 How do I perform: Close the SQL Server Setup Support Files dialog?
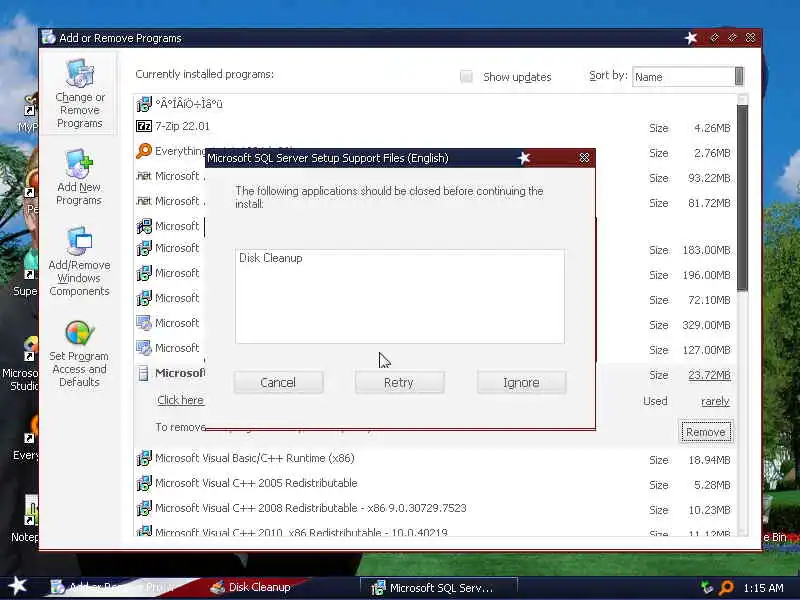click(x=584, y=158)
